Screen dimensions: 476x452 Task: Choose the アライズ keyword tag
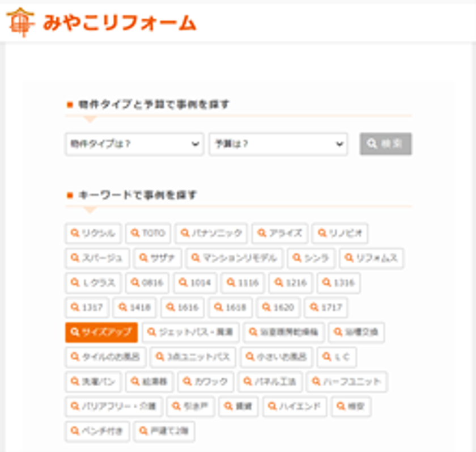(280, 233)
